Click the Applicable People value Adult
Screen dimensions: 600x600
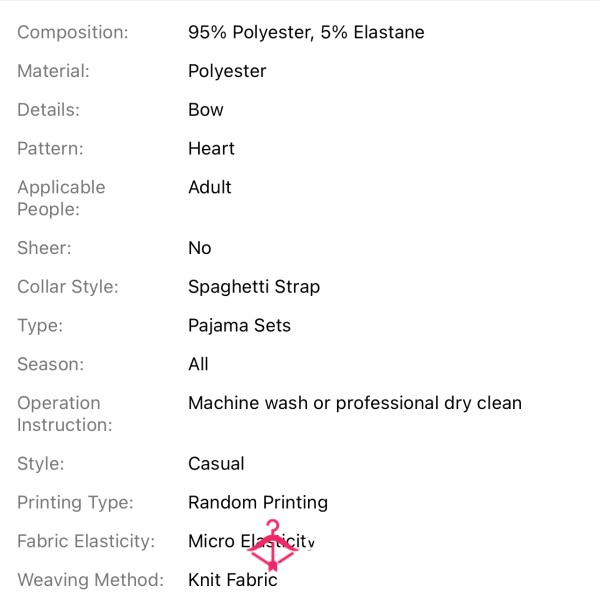pyautogui.click(x=210, y=188)
